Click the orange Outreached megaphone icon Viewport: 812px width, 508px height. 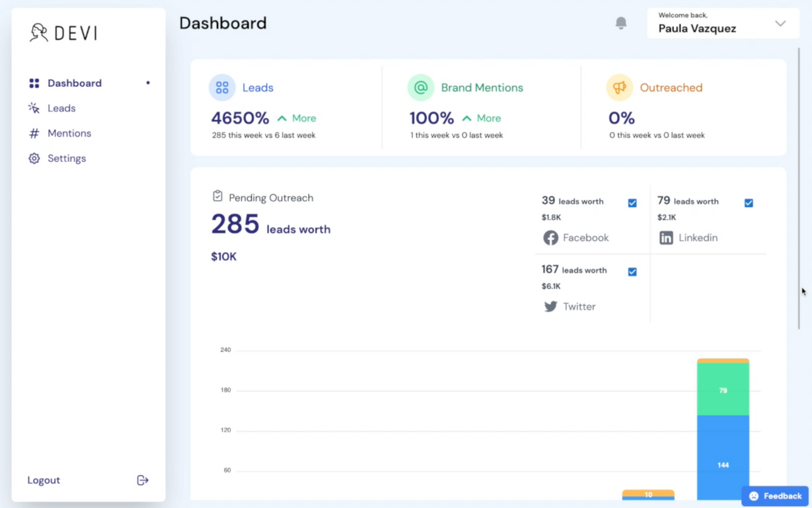coord(619,88)
